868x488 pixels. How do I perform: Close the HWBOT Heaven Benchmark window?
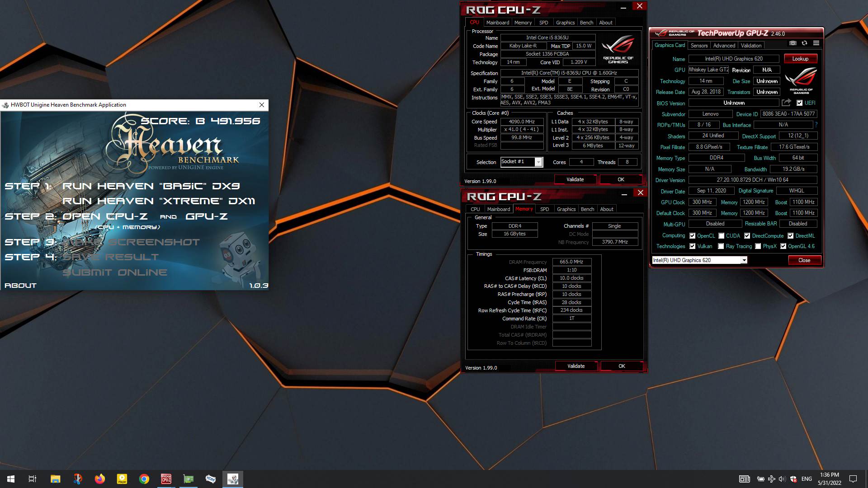tap(262, 105)
